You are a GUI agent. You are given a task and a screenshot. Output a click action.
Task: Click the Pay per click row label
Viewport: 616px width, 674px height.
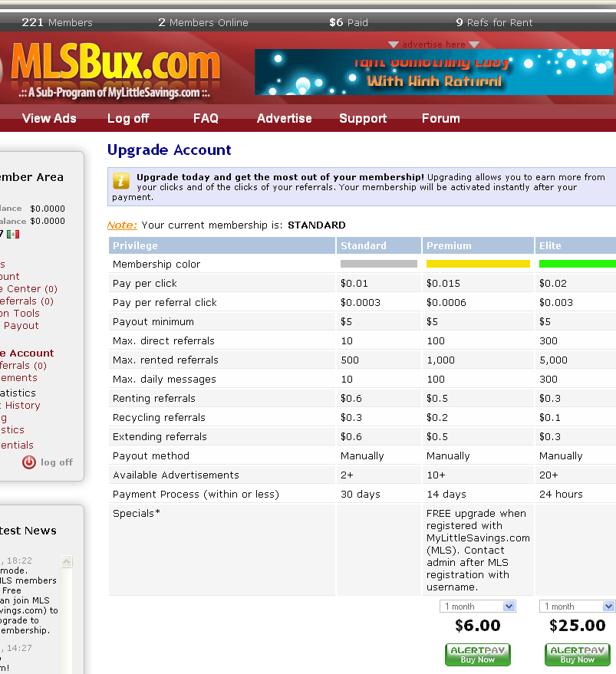[144, 283]
